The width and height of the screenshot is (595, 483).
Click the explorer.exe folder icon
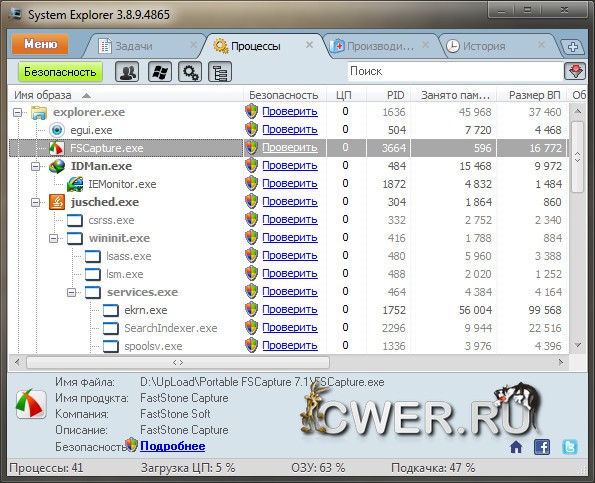pos(39,112)
